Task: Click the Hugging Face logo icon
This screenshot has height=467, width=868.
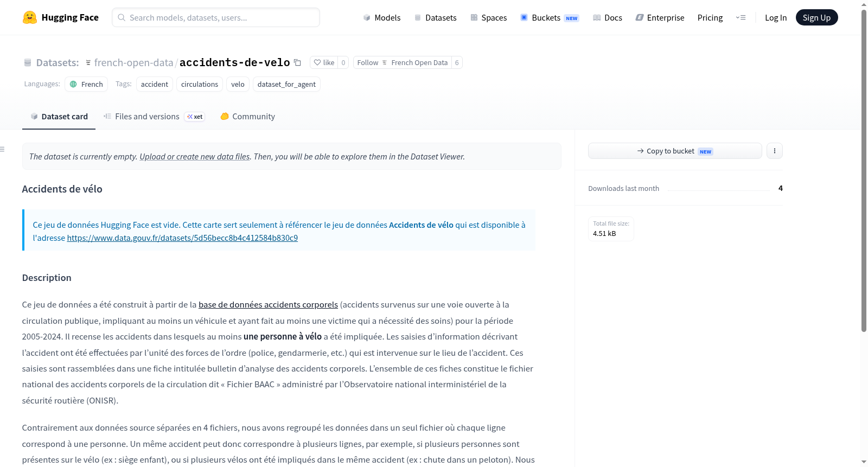Action: tap(30, 17)
